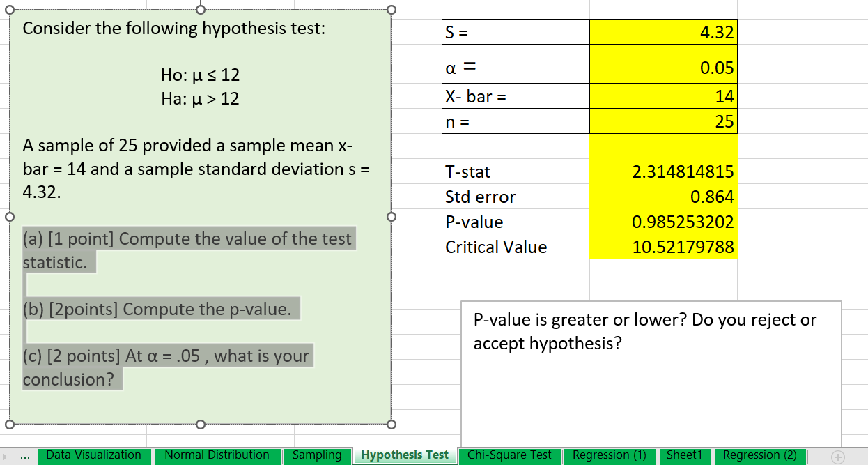Open the Normal Distribution sheet
The image size is (868, 465).
(x=218, y=456)
